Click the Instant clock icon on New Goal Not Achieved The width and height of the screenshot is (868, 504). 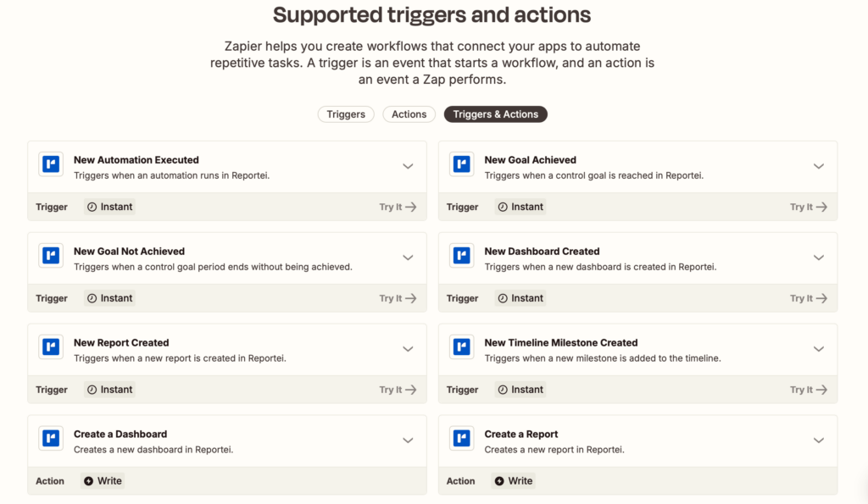92,297
